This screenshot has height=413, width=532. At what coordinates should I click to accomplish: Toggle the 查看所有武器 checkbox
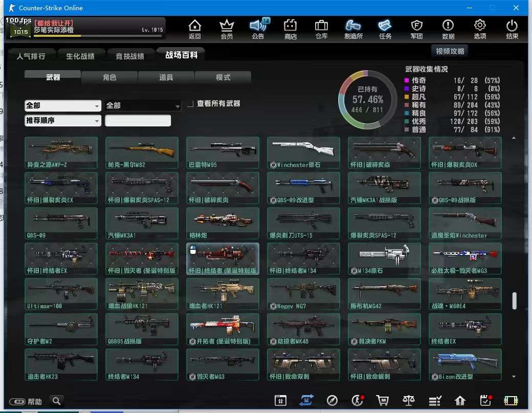[x=190, y=103]
